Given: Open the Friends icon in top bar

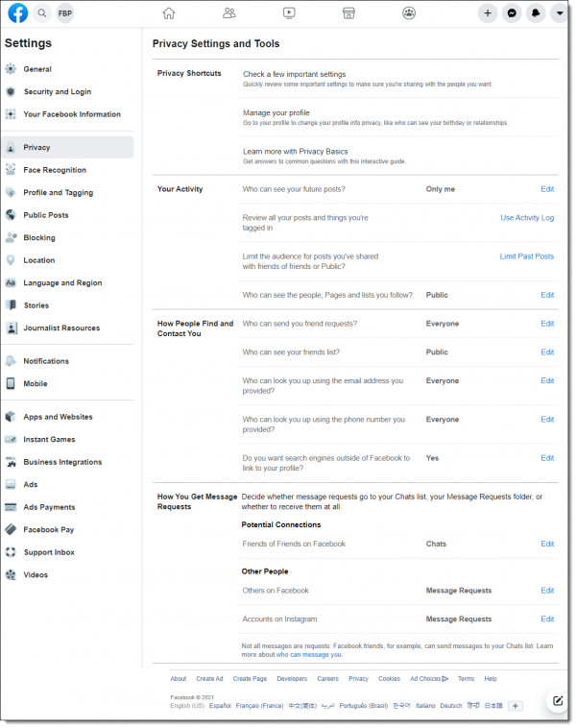Looking at the screenshot, I should (228, 13).
